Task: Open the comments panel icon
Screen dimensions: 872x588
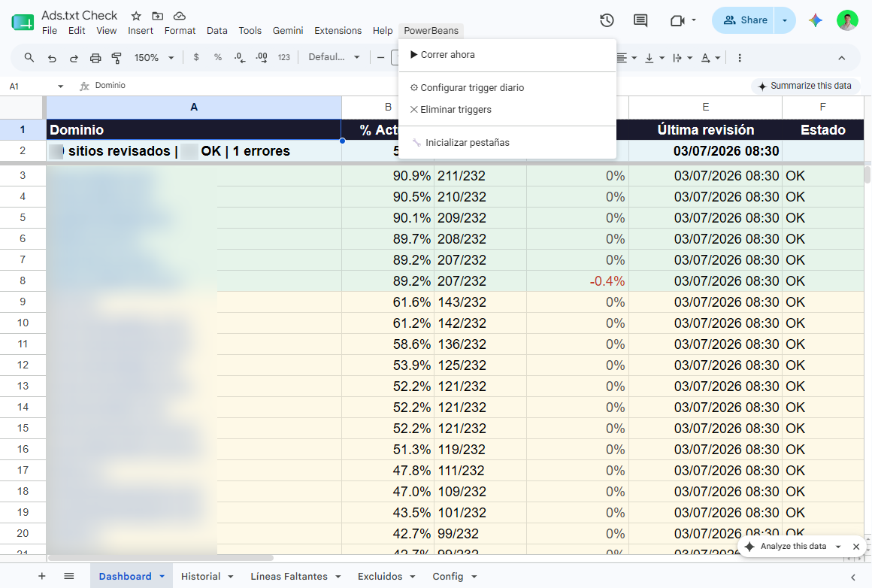Action: pos(640,20)
